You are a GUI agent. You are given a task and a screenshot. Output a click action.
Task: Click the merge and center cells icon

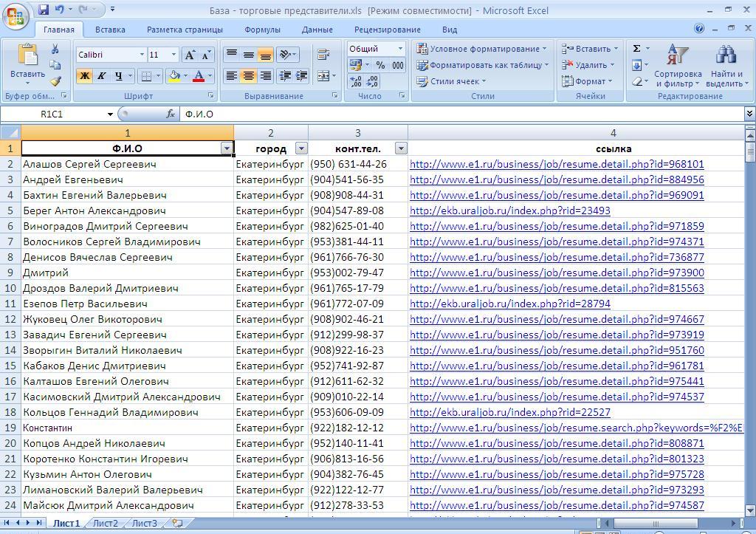323,76
